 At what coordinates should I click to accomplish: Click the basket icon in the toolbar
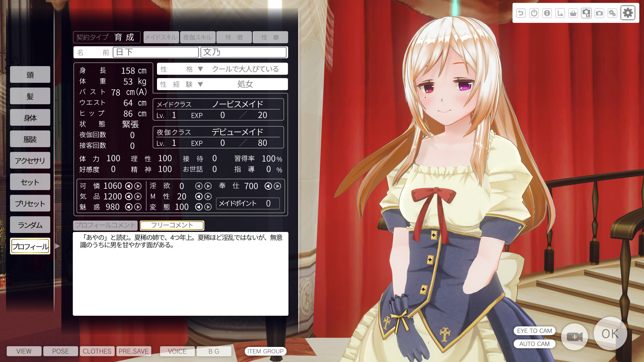573,13
